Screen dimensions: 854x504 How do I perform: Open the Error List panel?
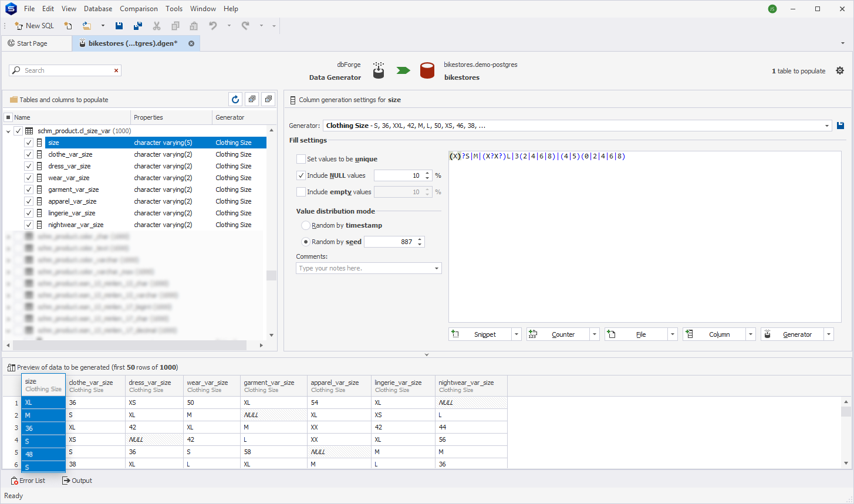pos(28,481)
